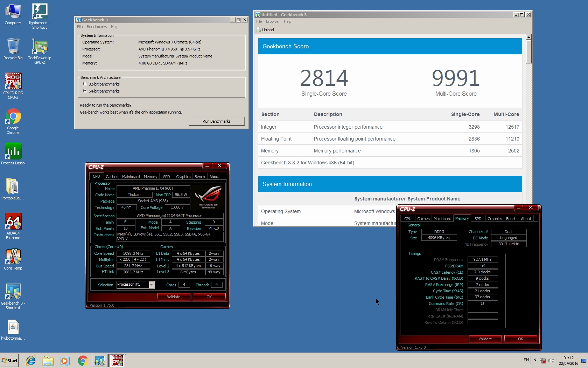The height and width of the screenshot is (368, 588).
Task: Switch to Caches tab in left CPU-Z
Action: pos(112,177)
